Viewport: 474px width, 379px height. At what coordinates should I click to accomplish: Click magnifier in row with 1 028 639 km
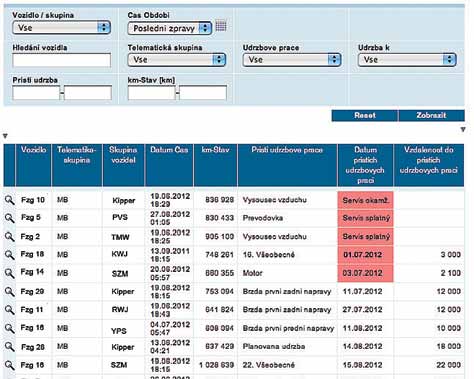(9, 365)
